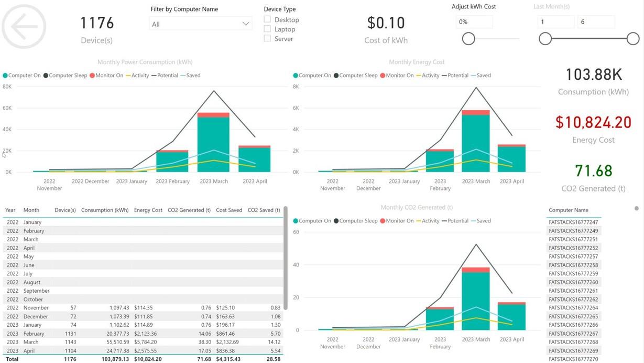Select Potential legend in CO2 Generated chart

[455, 221]
